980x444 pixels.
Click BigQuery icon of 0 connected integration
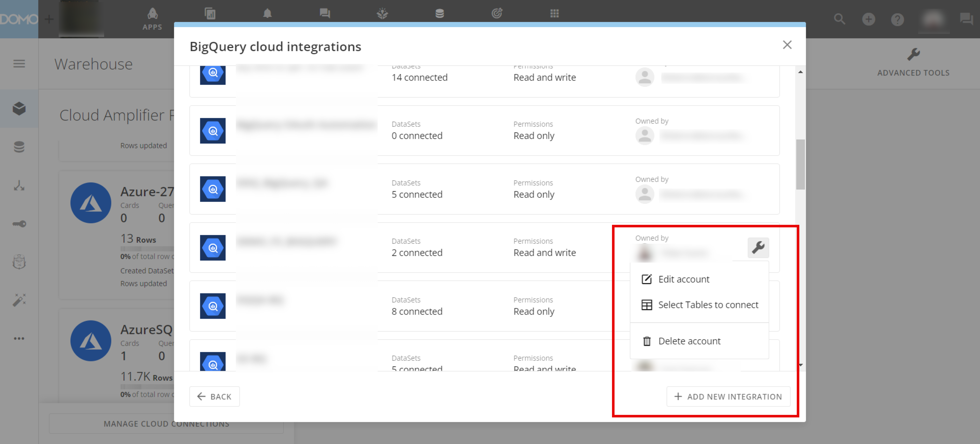pyautogui.click(x=213, y=131)
